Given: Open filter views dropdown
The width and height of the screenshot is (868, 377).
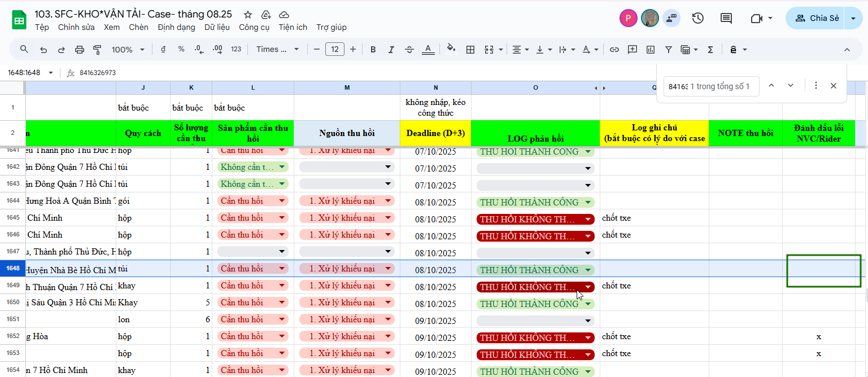Looking at the screenshot, I should (690, 50).
